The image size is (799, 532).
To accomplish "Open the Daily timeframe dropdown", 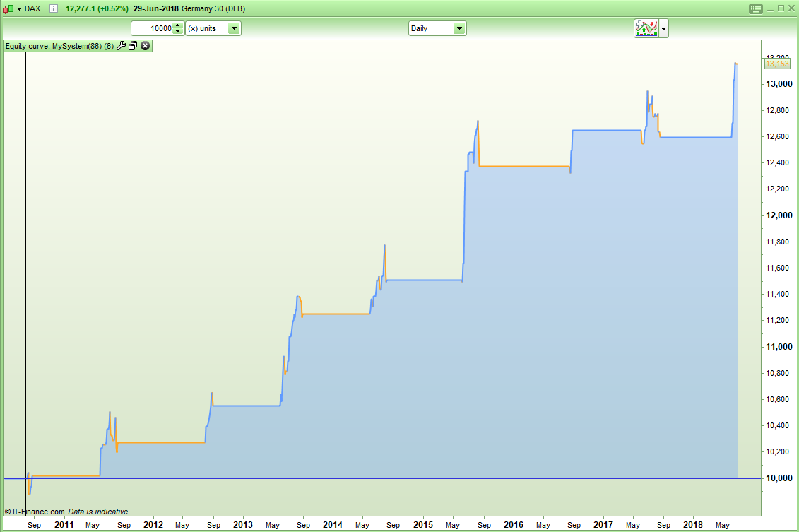I will coord(460,28).
